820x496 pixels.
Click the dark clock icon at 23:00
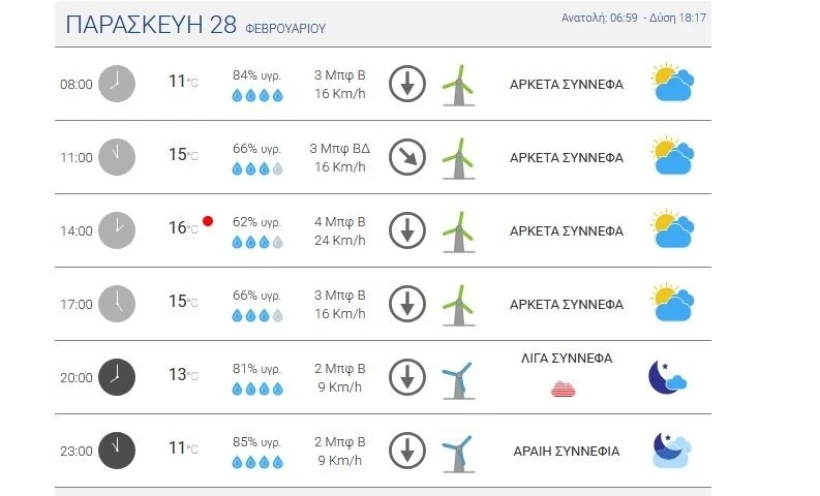tap(117, 450)
